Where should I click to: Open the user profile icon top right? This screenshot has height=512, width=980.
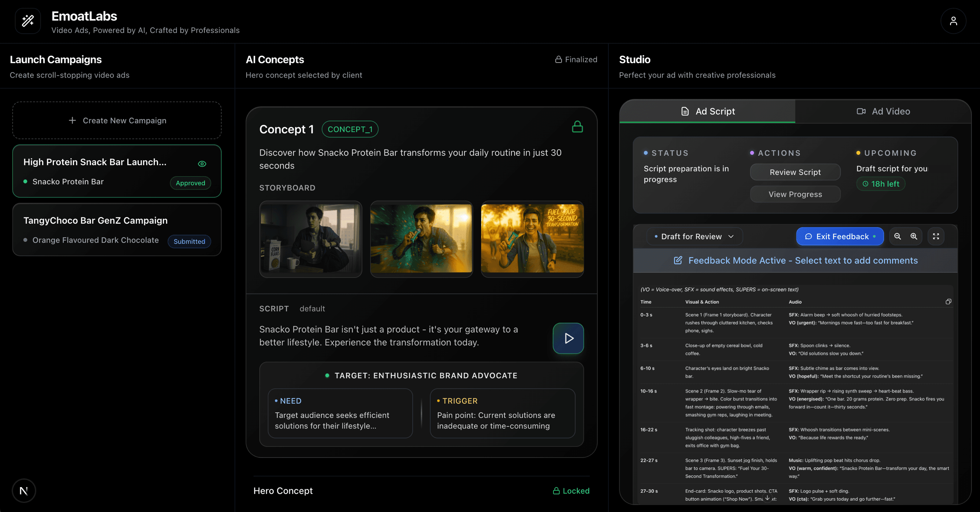click(954, 21)
